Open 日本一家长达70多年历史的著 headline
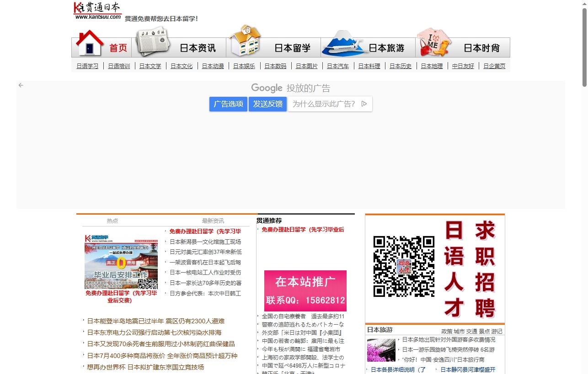588x374 pixels. (205, 283)
